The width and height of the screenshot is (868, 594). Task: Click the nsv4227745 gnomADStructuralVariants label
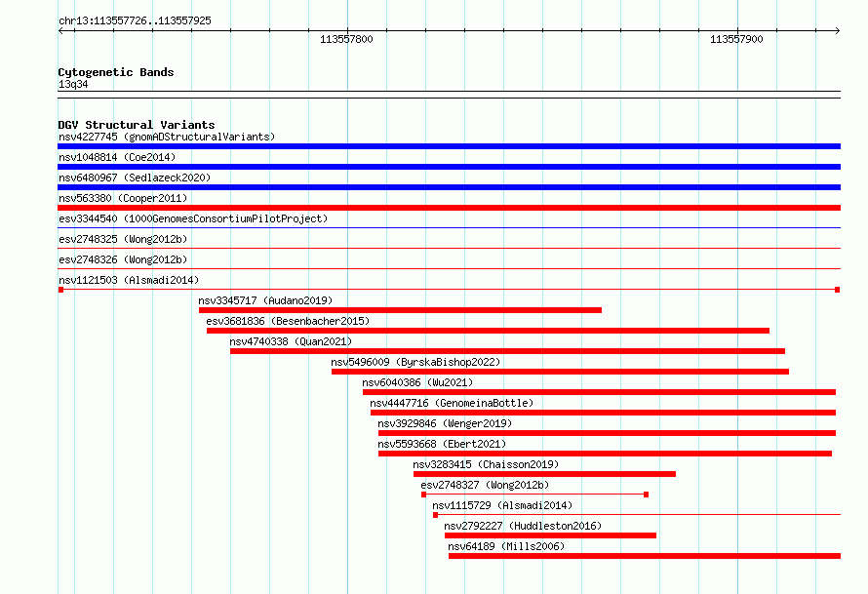point(167,137)
